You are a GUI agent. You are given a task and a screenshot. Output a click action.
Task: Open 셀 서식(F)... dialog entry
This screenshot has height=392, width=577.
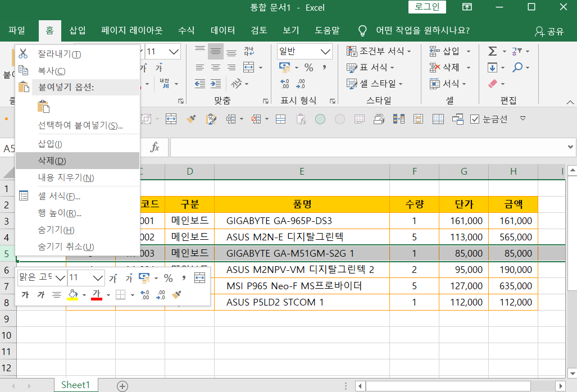coord(78,196)
